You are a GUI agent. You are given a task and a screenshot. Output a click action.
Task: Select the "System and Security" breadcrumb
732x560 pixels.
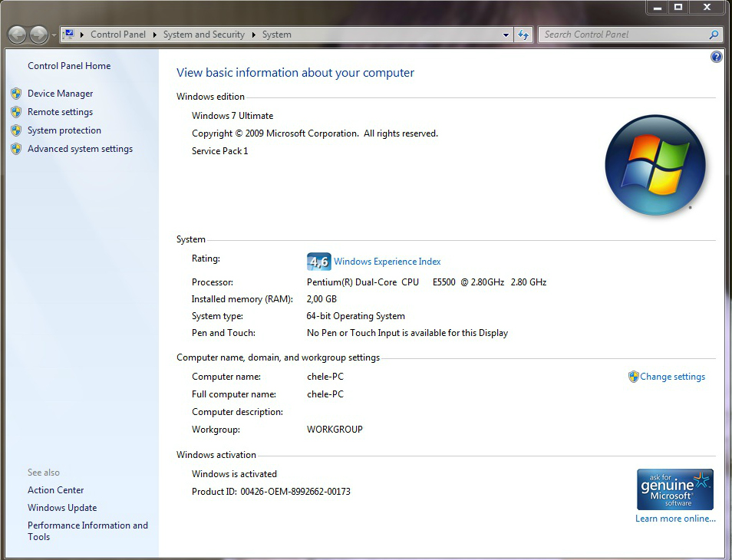[203, 35]
